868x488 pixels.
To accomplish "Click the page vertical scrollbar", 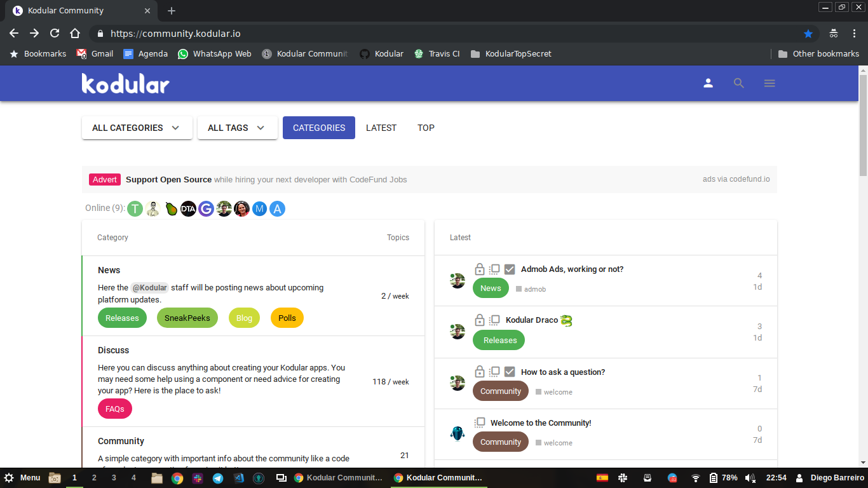I will [x=863, y=127].
